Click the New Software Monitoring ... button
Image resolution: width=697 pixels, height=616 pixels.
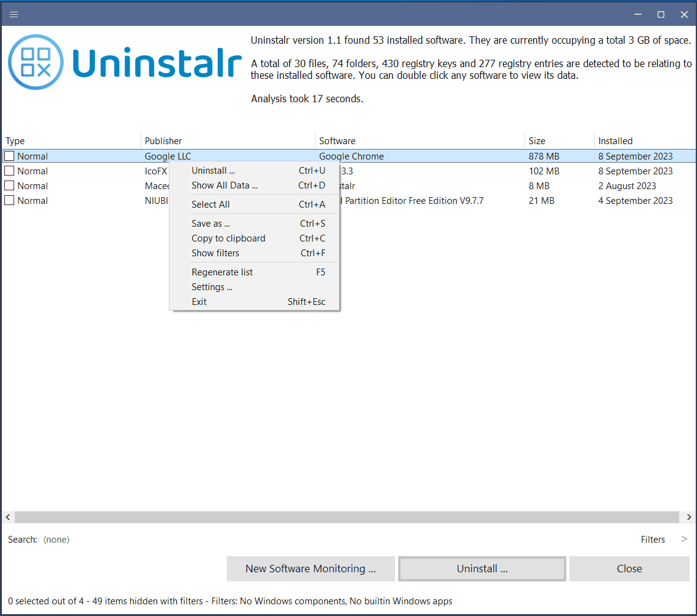click(311, 569)
